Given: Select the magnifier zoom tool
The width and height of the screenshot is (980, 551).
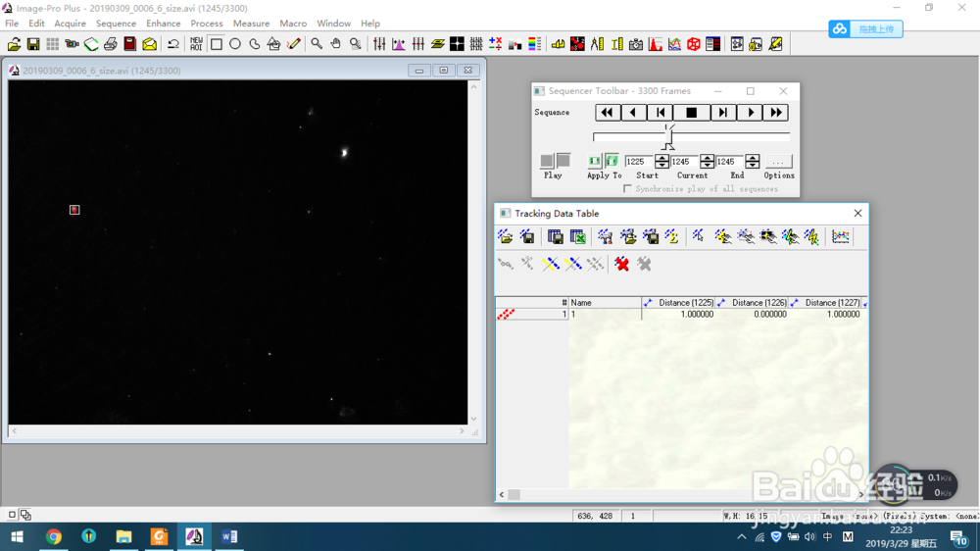Looking at the screenshot, I should point(317,44).
